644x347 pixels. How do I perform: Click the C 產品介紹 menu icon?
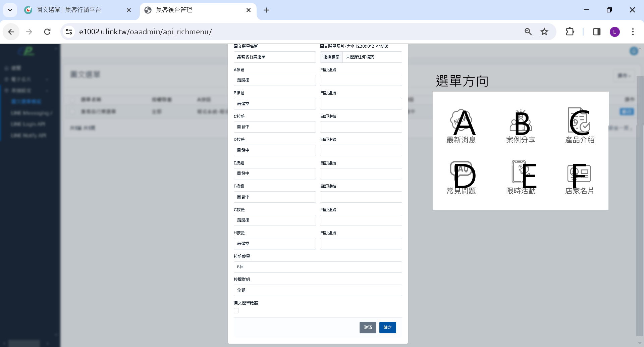pos(580,126)
